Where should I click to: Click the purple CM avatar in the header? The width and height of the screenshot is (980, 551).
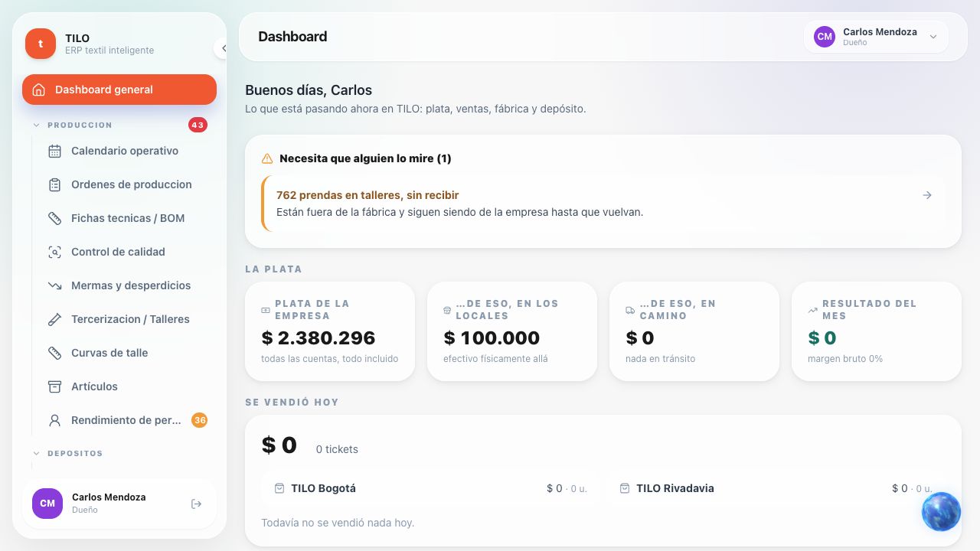pyautogui.click(x=825, y=36)
